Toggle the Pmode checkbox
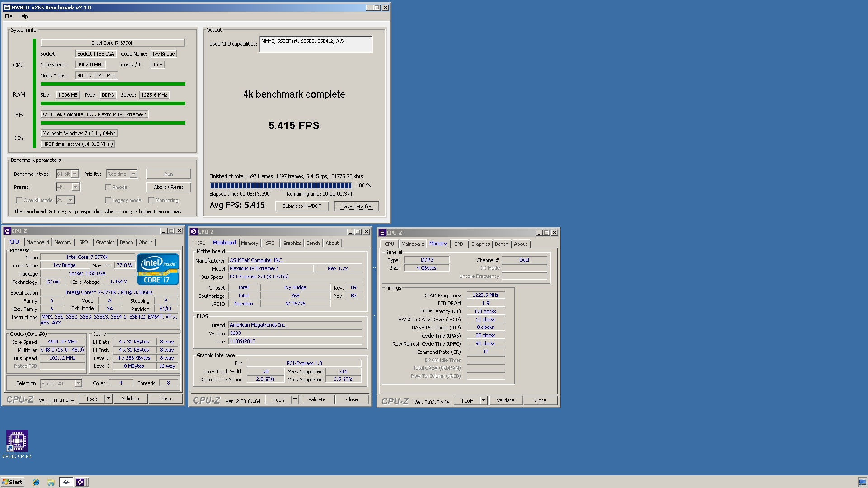Viewport: 868px width, 488px height. (108, 187)
